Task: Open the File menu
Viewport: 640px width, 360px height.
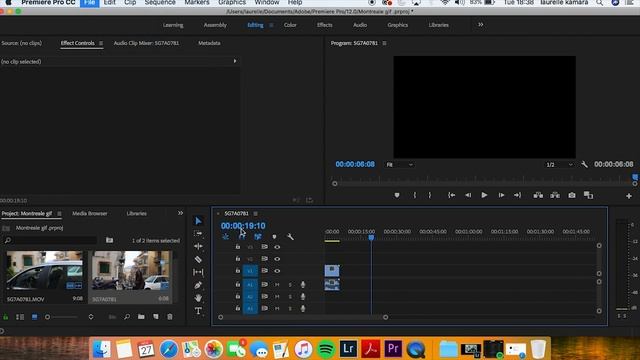Action: coord(89,2)
